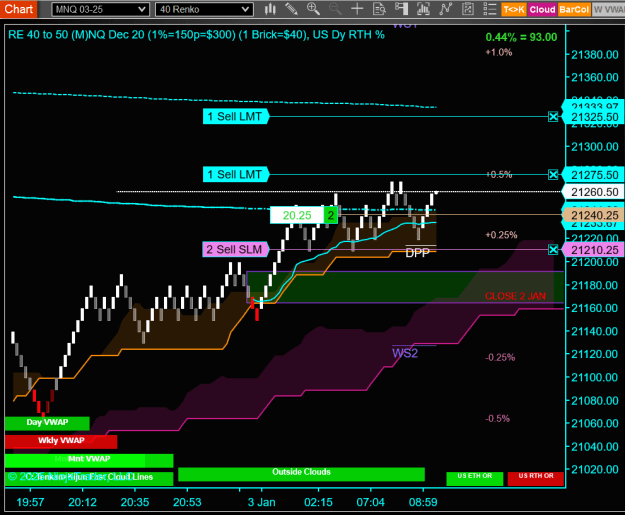Toggle the Cloud button

tap(542, 9)
